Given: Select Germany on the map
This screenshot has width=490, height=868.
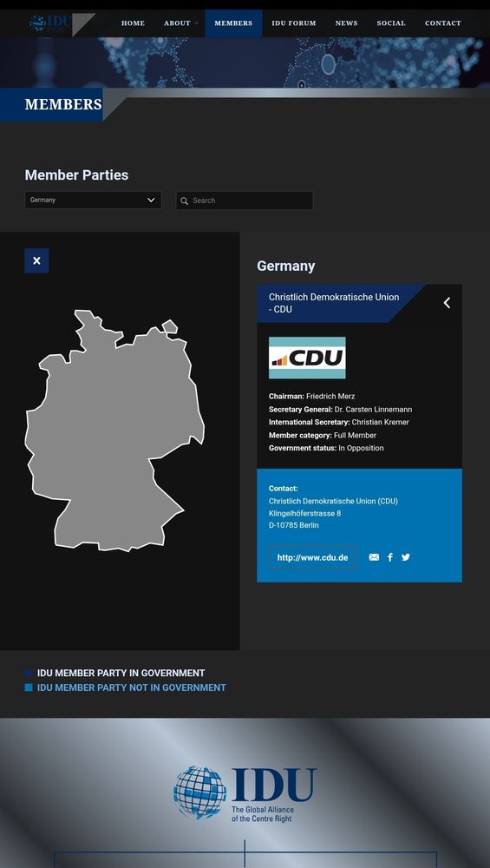Looking at the screenshot, I should 114,431.
